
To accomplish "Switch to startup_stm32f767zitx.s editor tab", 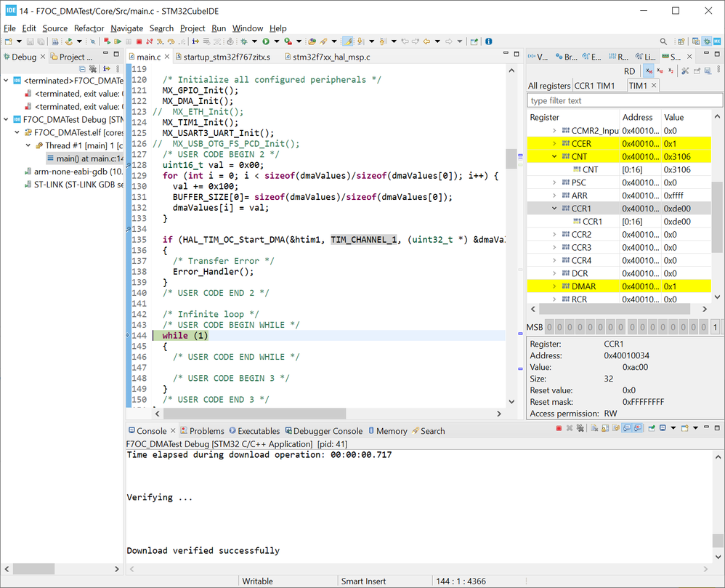I will (223, 57).
